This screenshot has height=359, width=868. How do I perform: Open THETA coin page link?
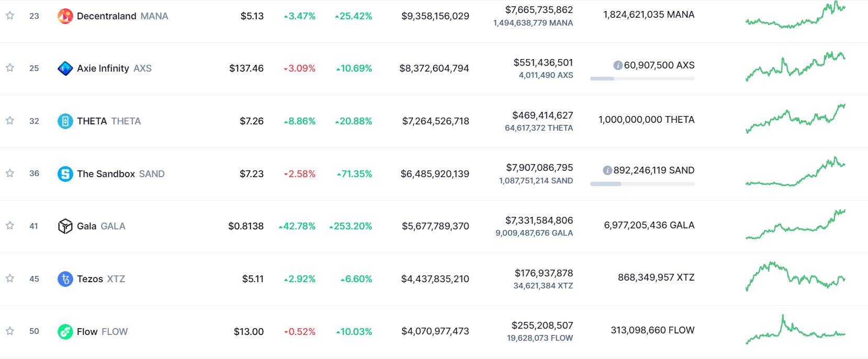(109, 121)
